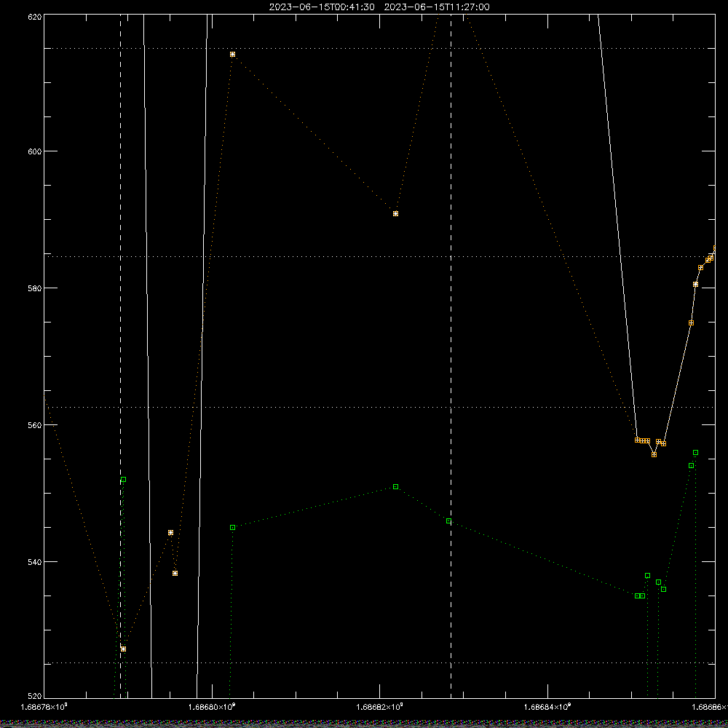Pick the green marker near 552 by left dashed line
The height and width of the screenshot is (728, 728).
(124, 479)
